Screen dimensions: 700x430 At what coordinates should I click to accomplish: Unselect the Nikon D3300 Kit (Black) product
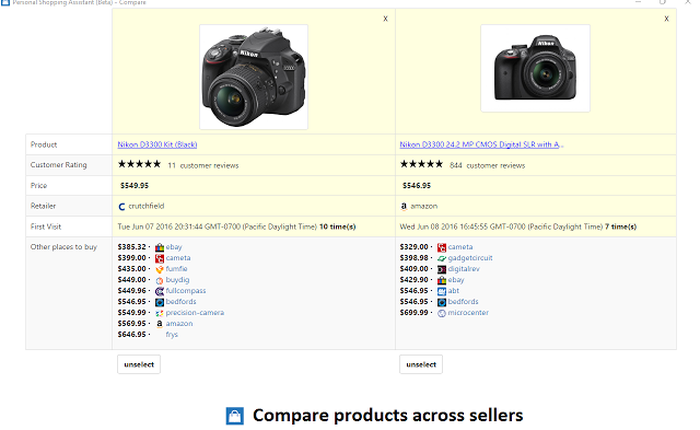point(138,364)
